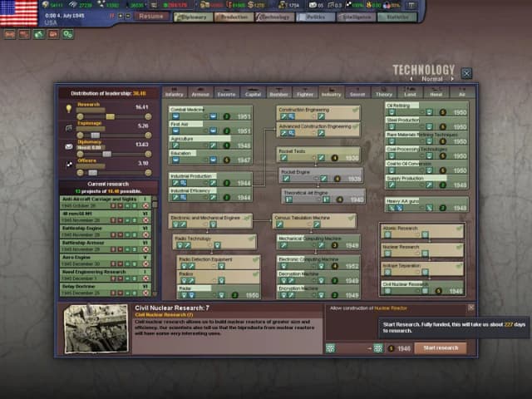Cancel the Delay Doctrine research project
This screenshot has height=399, width=532.
146,293
